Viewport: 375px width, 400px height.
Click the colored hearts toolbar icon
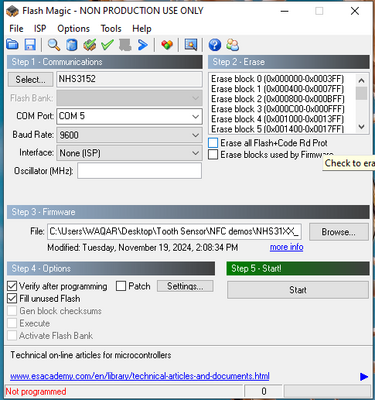coord(167,45)
